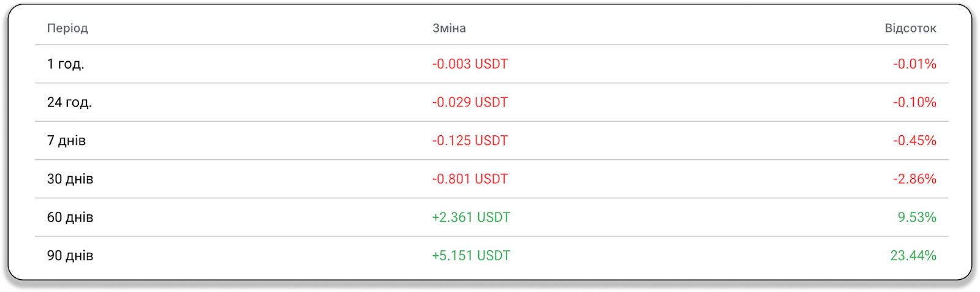
Task: Click the 9.53% percentage value
Action: [x=917, y=217]
